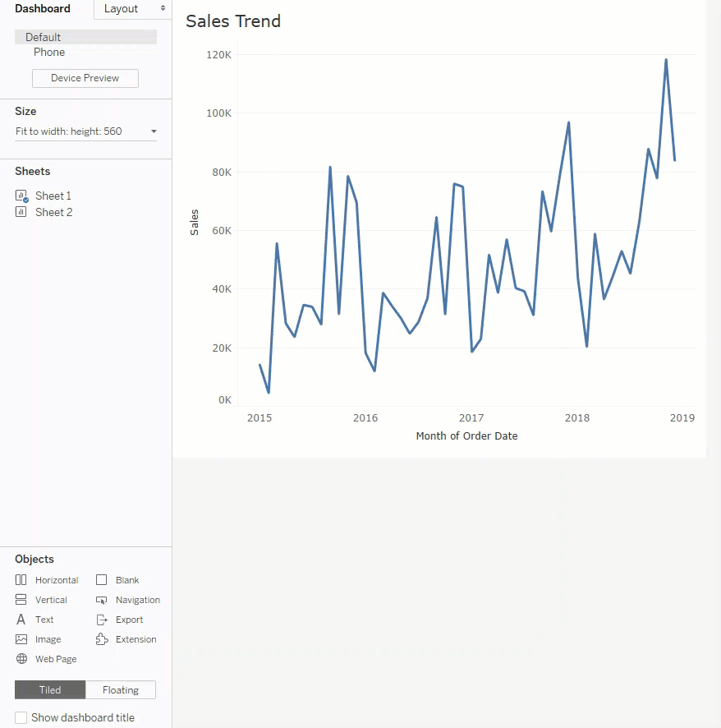Image resolution: width=721 pixels, height=728 pixels.
Task: Click the Sheet 1 worksheet icon
Action: click(x=21, y=195)
